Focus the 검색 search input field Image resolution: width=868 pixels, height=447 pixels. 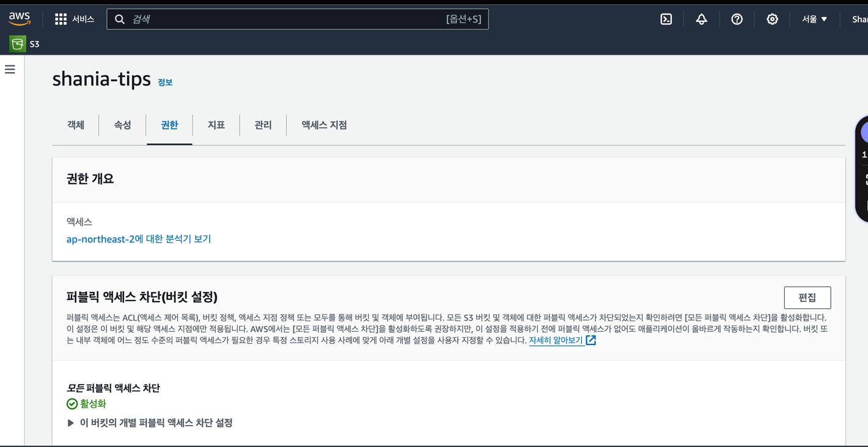click(x=298, y=19)
